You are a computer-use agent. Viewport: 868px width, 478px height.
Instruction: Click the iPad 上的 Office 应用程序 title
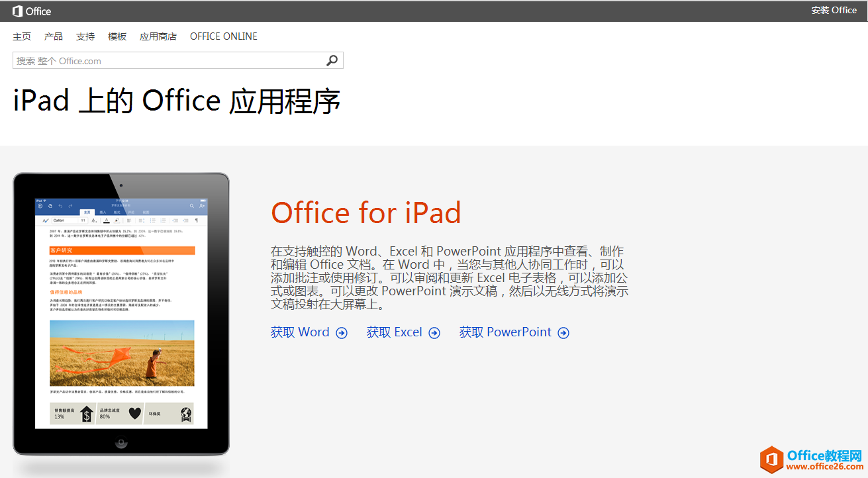tap(177, 101)
